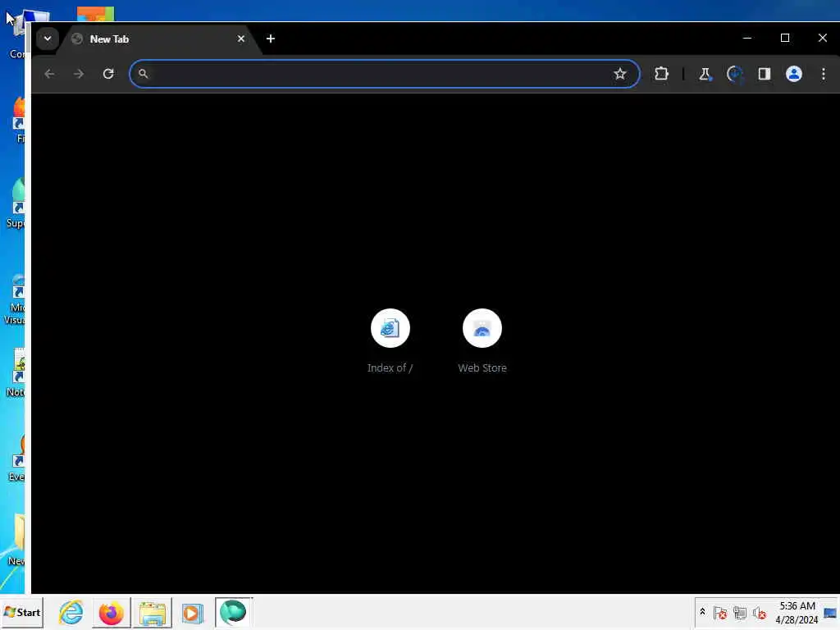Open File Explorer from taskbar
The width and height of the screenshot is (840, 630).
tap(152, 612)
